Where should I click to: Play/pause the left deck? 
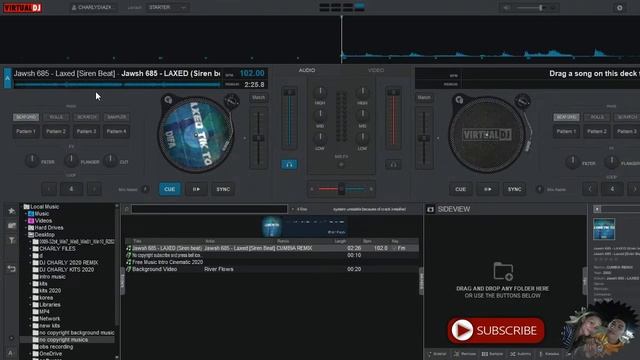pos(196,189)
